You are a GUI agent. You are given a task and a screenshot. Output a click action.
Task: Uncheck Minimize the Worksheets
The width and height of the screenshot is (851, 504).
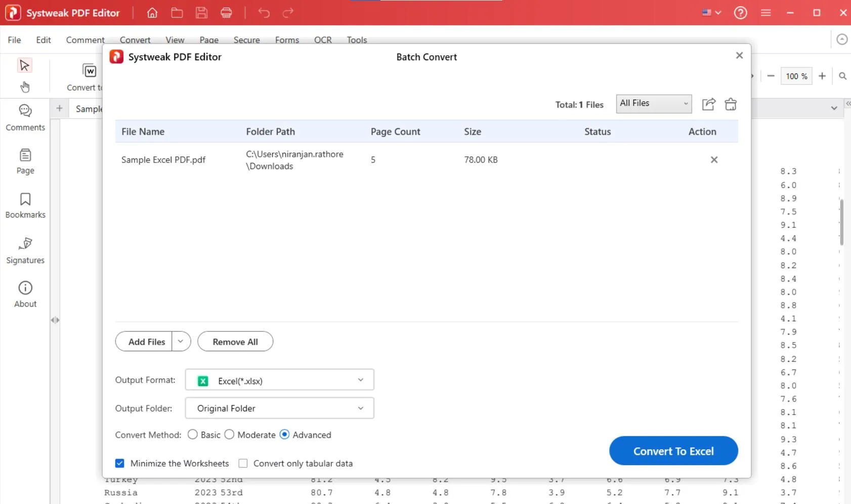coord(119,463)
